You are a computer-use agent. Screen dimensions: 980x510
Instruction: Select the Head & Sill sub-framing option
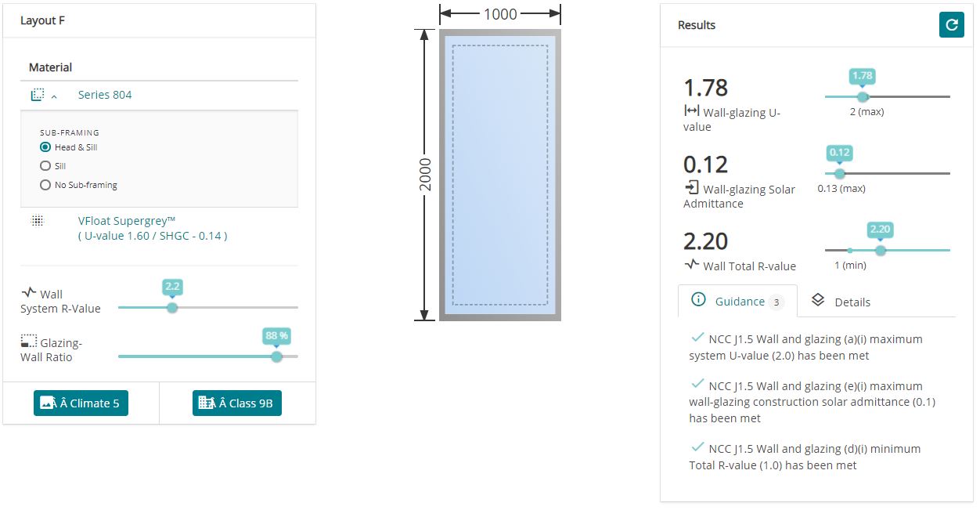[45, 147]
